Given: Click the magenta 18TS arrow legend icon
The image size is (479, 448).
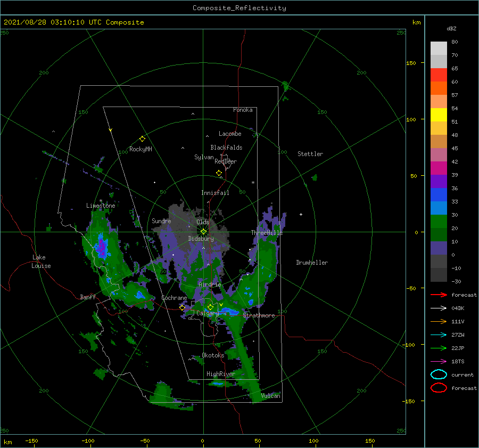Looking at the screenshot, I should click(x=439, y=362).
